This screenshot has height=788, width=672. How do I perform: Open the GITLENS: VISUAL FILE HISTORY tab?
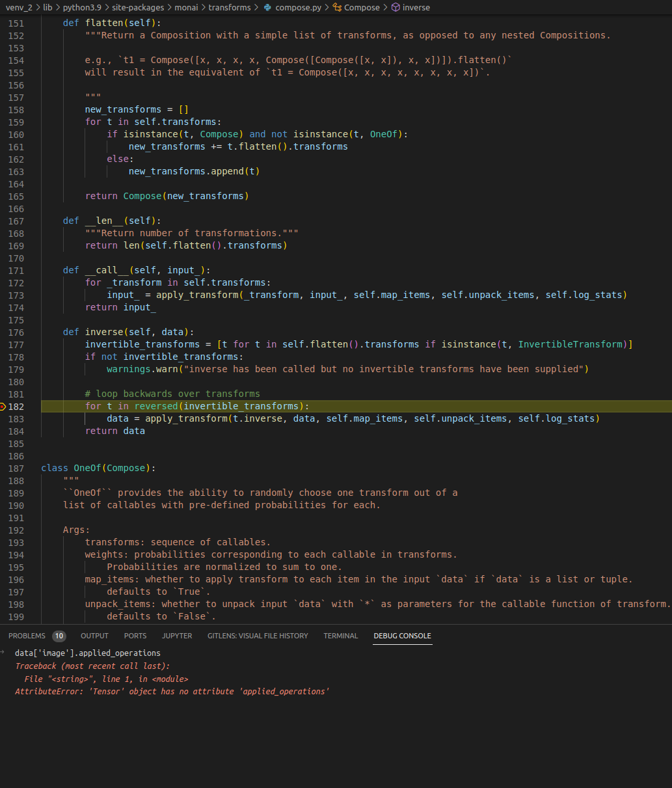tap(258, 636)
